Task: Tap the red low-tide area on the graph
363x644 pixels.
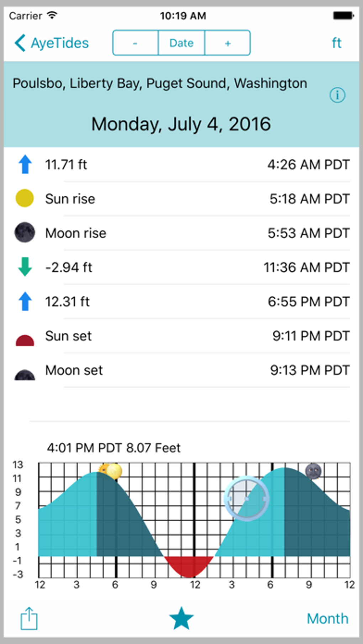Action: 189,565
